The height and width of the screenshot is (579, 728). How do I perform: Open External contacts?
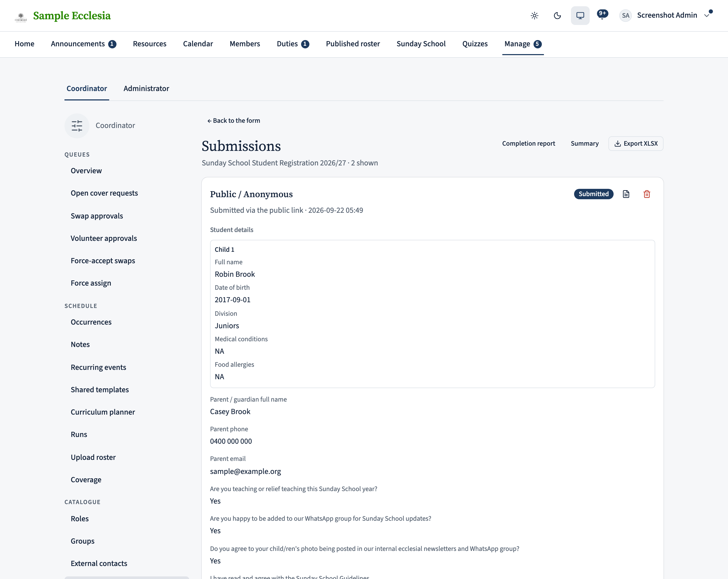coord(99,563)
